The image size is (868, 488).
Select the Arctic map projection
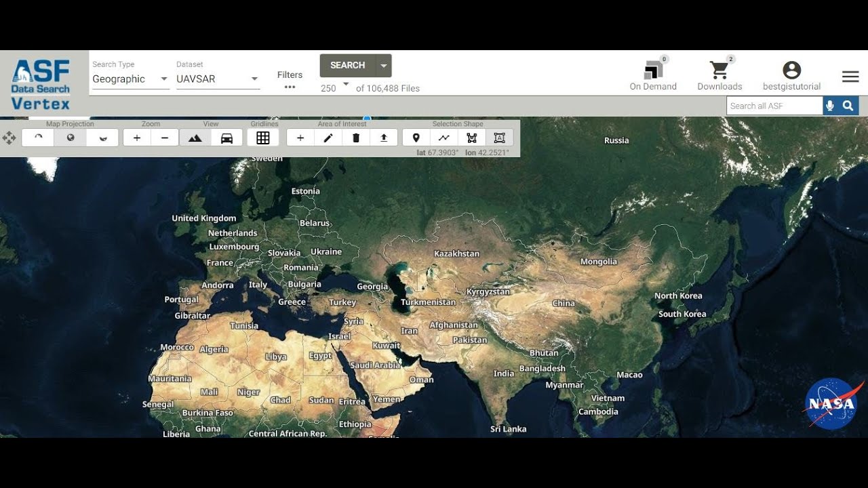pos(38,138)
